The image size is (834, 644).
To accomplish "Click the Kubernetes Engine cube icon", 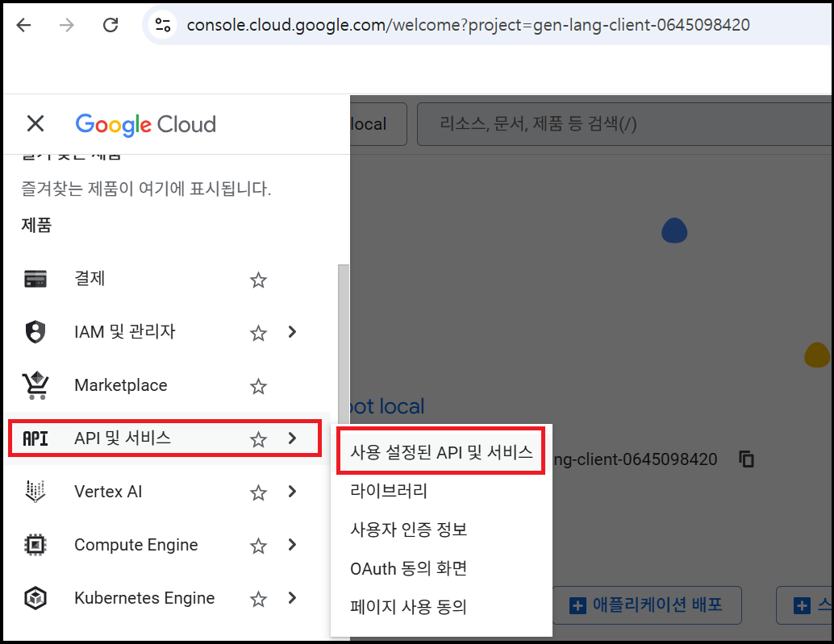I will pyautogui.click(x=35, y=598).
